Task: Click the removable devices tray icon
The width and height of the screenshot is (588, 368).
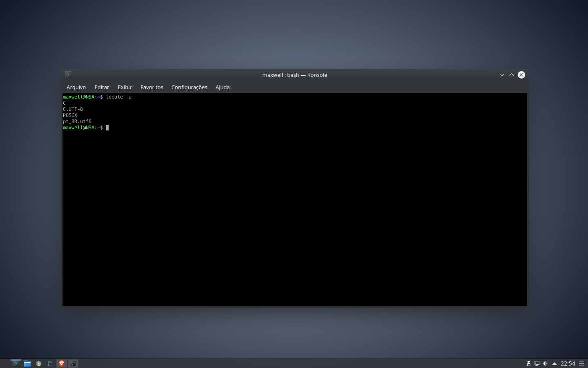Action: click(529, 363)
